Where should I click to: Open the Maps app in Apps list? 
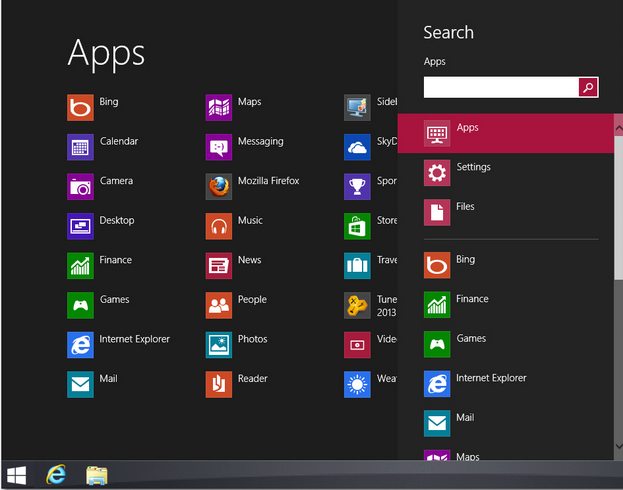pyautogui.click(x=219, y=107)
